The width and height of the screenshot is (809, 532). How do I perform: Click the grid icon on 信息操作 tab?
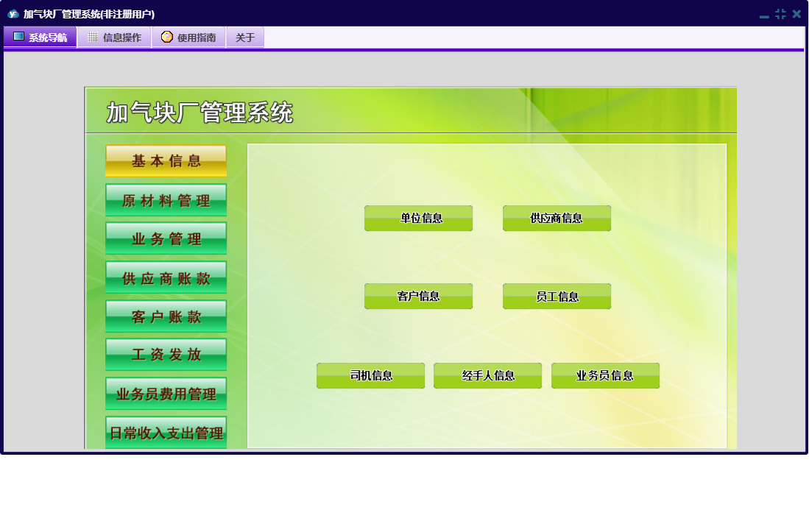coord(93,37)
